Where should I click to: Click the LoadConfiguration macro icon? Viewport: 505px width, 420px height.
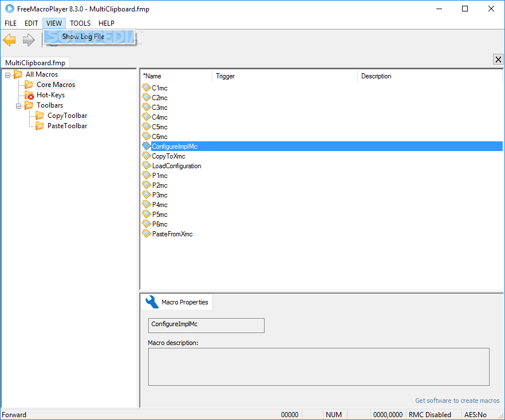147,165
